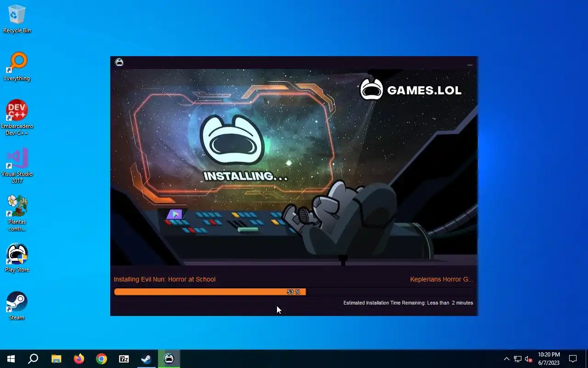588x368 pixels.
Task: Open the clock showing 10:20 PM
Action: click(x=548, y=359)
